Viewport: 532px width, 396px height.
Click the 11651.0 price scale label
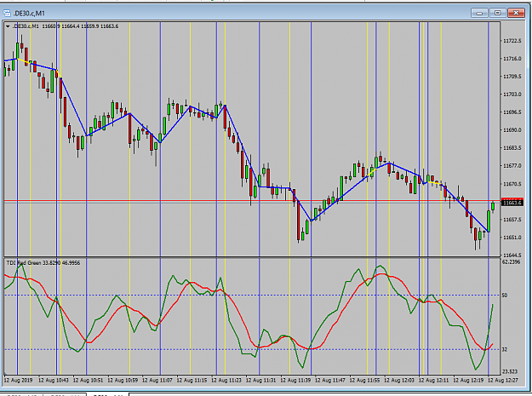[512, 238]
